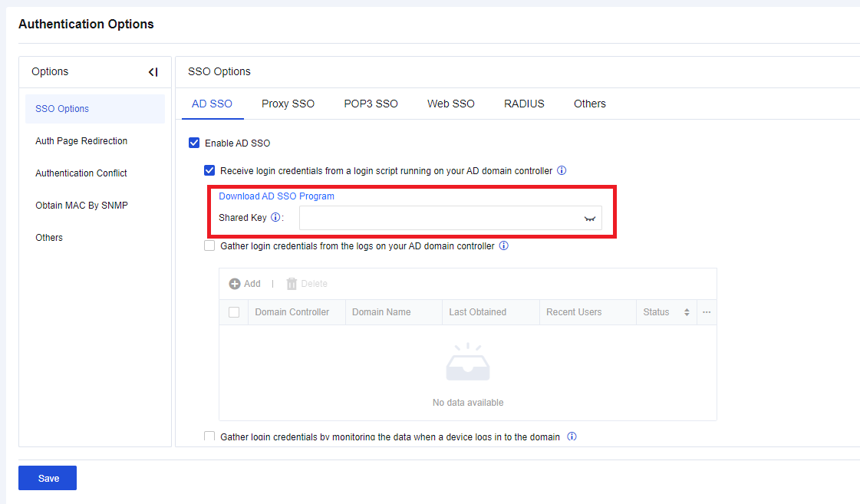Screen dimensions: 860x504
Task: Show info for gathering from AD logs
Action: [503, 245]
